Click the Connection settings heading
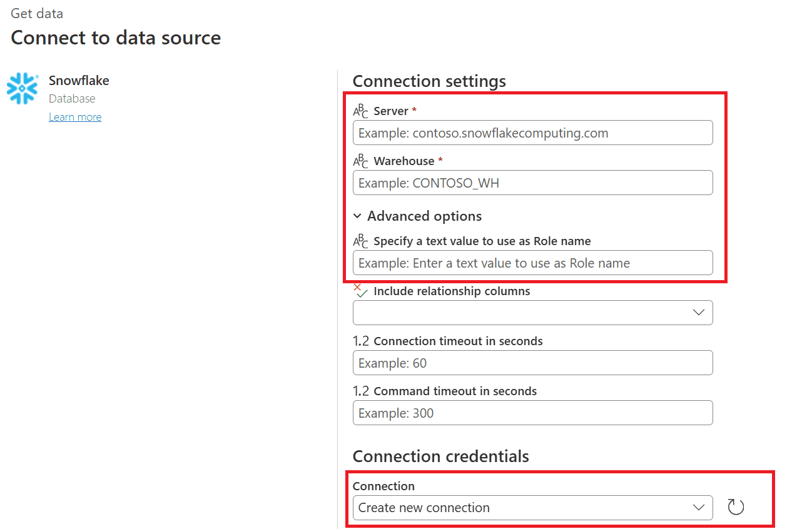This screenshot has height=529, width=812. coord(429,81)
